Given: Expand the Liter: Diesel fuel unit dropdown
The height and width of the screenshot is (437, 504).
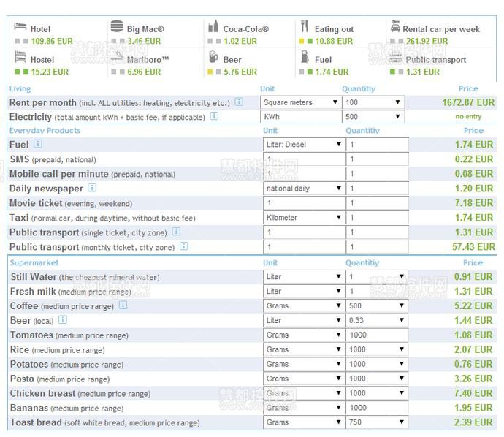Looking at the screenshot, I should click(x=303, y=145).
